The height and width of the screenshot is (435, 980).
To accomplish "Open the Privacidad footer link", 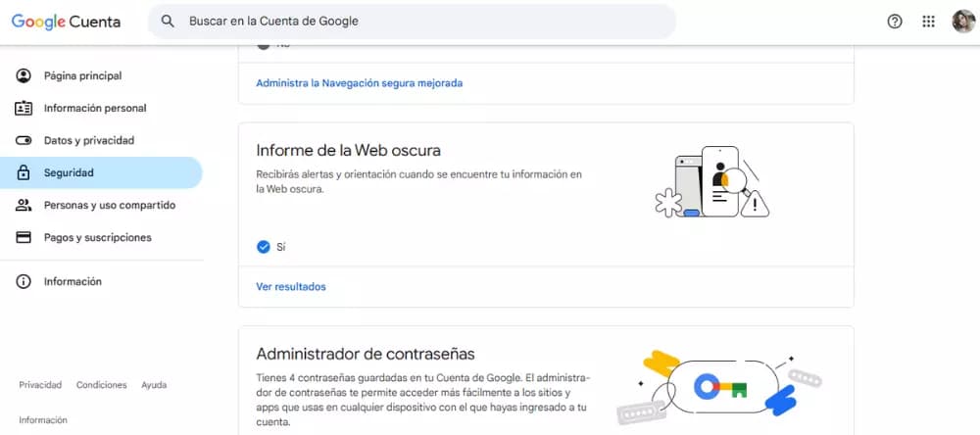I will (40, 385).
